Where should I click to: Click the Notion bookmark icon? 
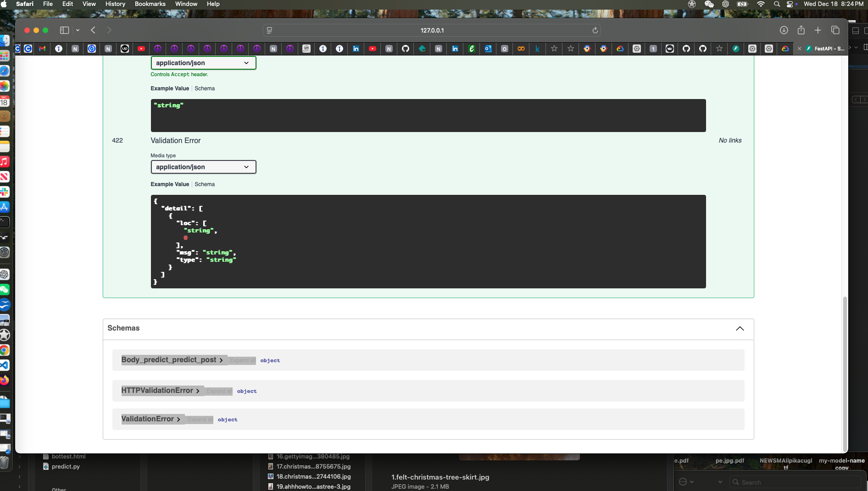75,49
